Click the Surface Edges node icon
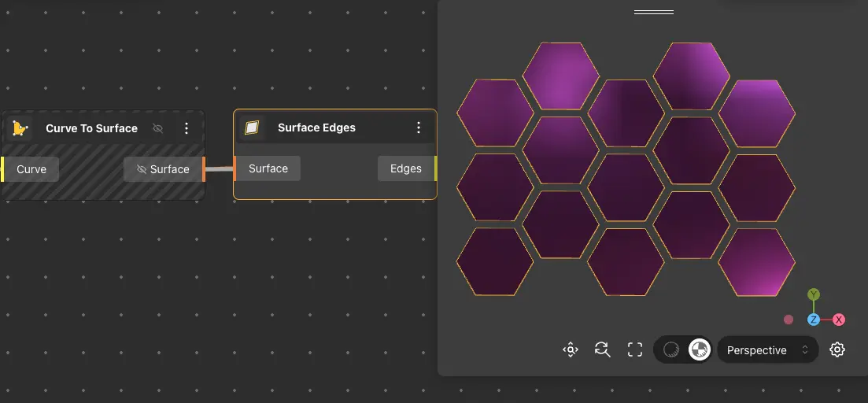 (x=252, y=128)
